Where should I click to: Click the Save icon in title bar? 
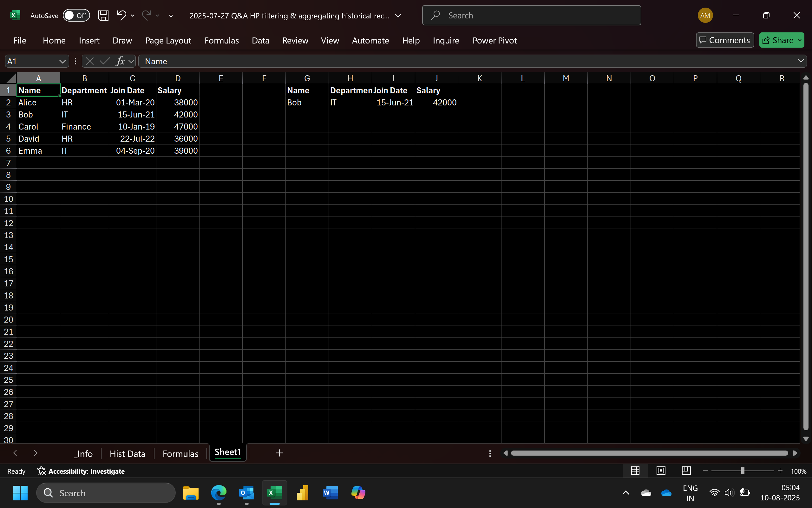pyautogui.click(x=103, y=16)
